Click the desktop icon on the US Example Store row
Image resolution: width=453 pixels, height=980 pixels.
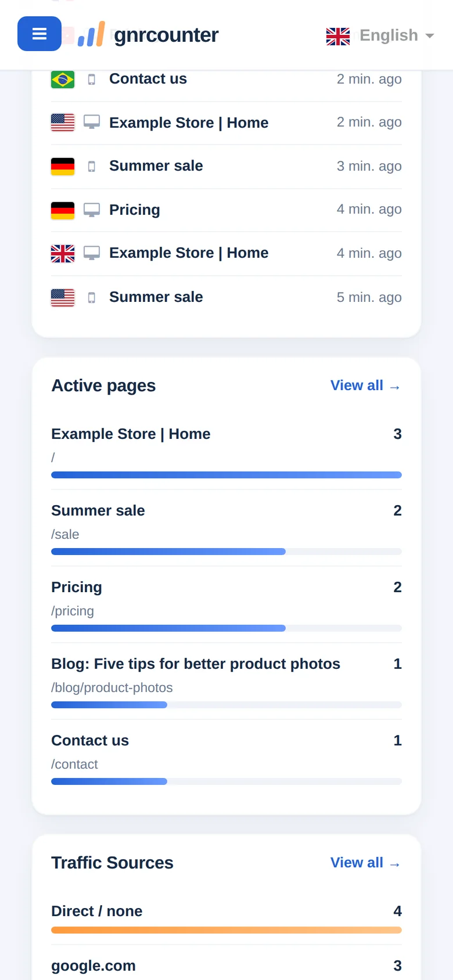pos(92,123)
